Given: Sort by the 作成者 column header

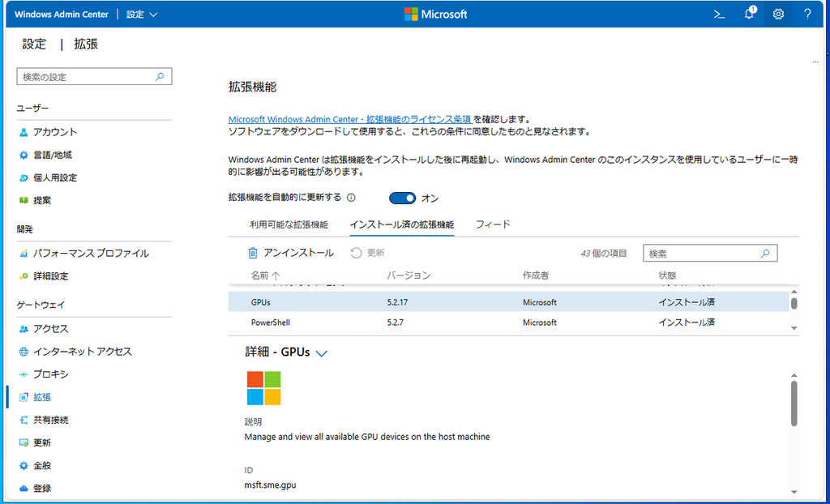Looking at the screenshot, I should click(x=536, y=275).
